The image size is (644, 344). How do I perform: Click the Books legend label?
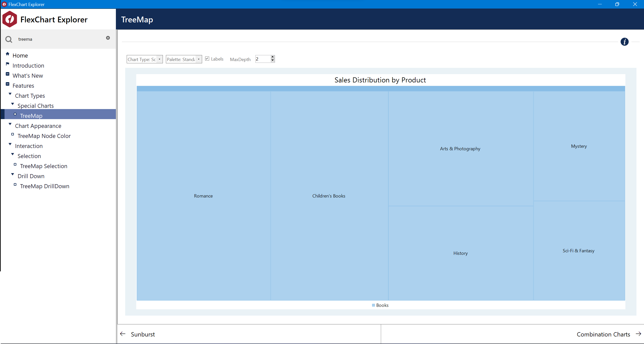[x=382, y=305]
